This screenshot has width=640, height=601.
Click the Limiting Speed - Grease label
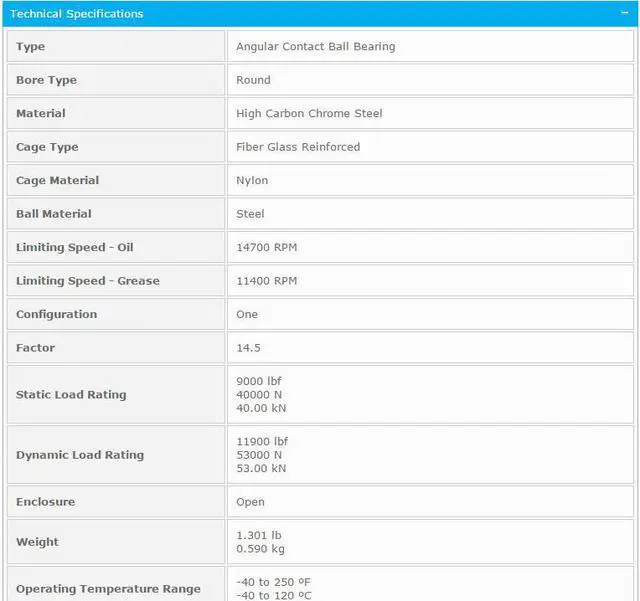(87, 281)
